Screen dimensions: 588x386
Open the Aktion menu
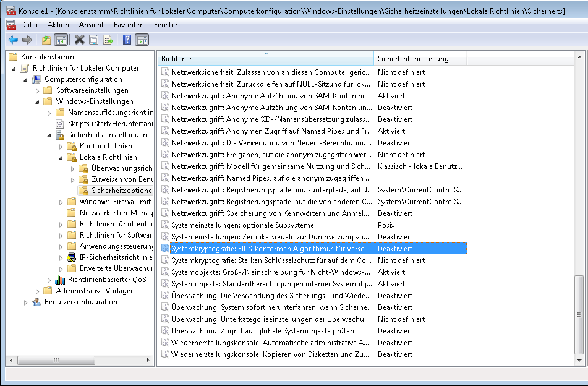(58, 25)
